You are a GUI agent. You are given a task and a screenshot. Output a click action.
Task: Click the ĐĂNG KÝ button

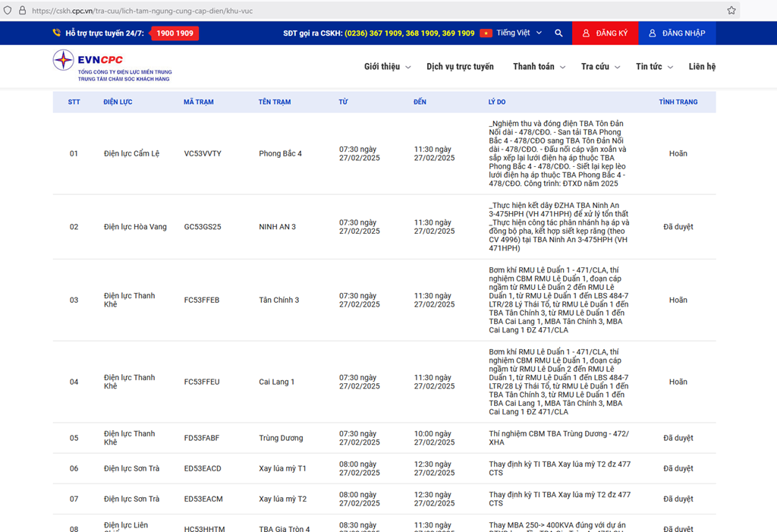[x=605, y=33]
